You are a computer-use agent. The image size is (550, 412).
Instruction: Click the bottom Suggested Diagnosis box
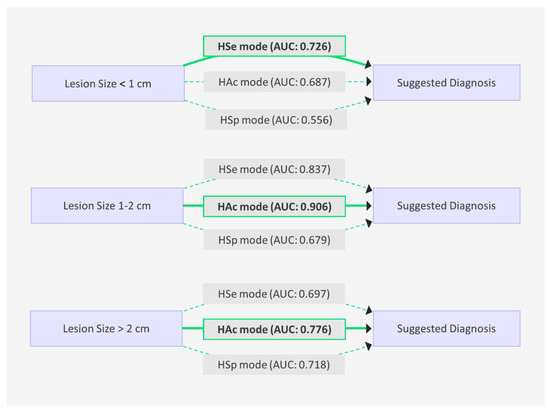[447, 329]
